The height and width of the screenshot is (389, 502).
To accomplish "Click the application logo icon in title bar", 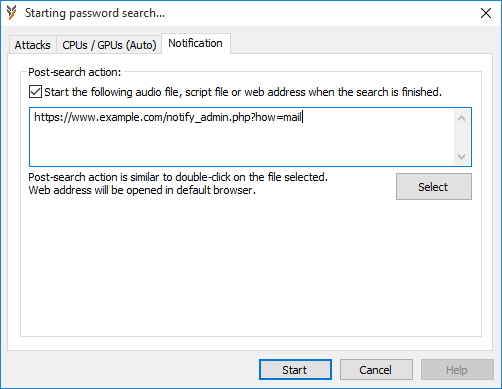I will pos(12,13).
